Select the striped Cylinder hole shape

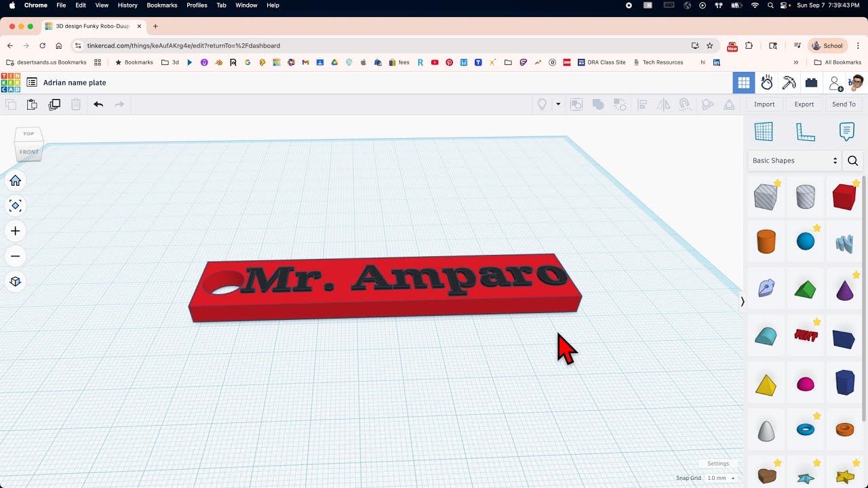coord(805,197)
